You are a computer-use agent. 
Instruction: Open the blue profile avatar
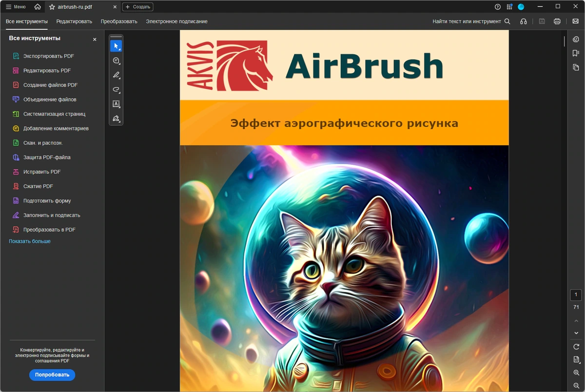point(521,7)
